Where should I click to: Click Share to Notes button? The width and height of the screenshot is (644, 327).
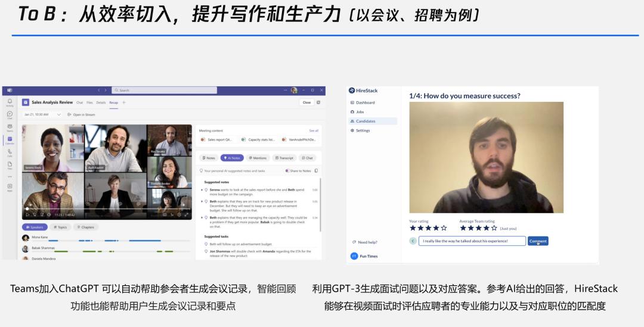coord(298,171)
